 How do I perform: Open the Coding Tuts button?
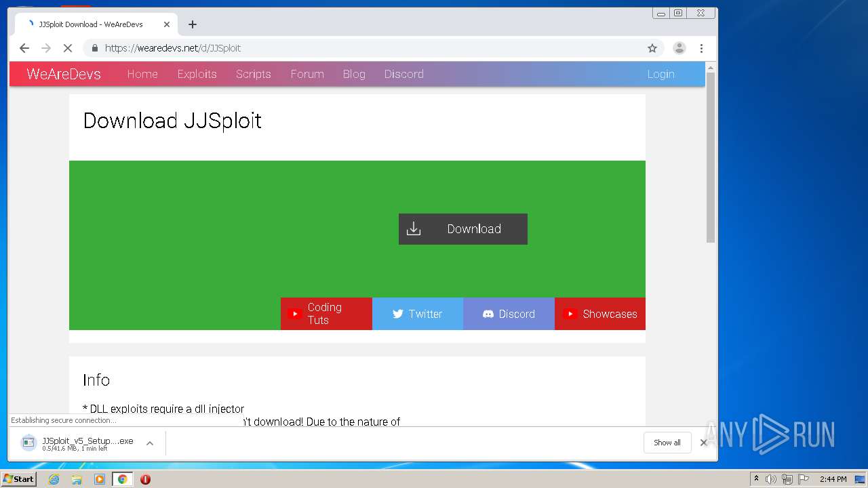tap(326, 314)
